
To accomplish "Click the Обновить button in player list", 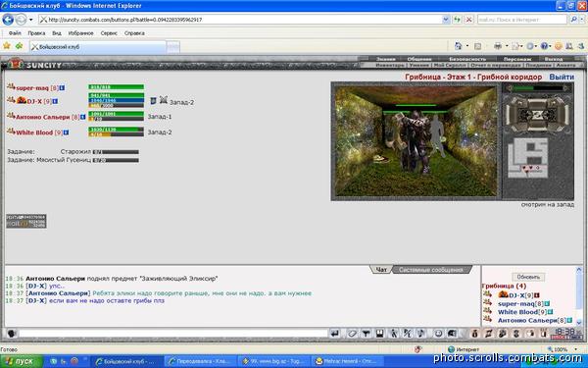I will pyautogui.click(x=528, y=277).
